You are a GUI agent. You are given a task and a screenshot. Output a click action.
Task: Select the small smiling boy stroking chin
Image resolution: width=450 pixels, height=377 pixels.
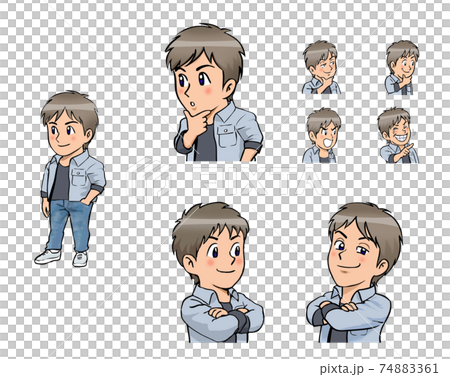(x=401, y=68)
